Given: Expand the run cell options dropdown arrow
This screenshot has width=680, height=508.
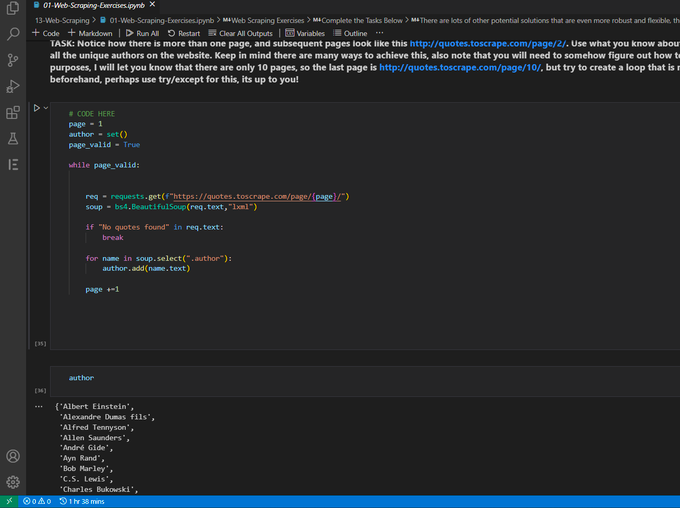Looking at the screenshot, I should 46,108.
